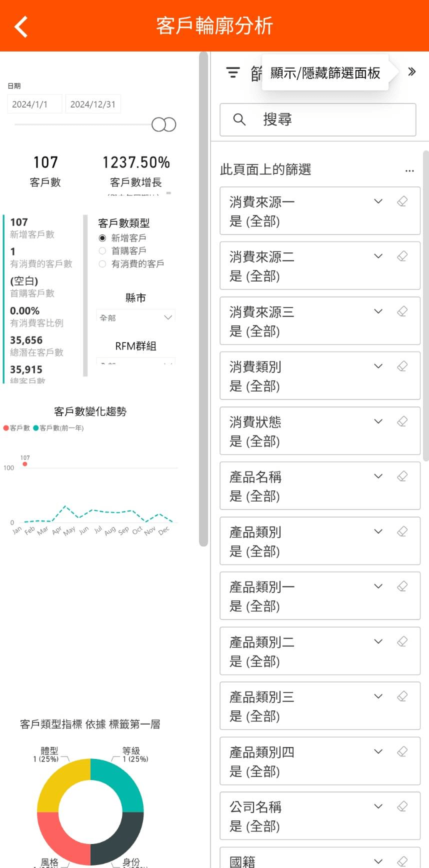Expand the 產品名稱 filter card
429x868 pixels.
pos(378,476)
